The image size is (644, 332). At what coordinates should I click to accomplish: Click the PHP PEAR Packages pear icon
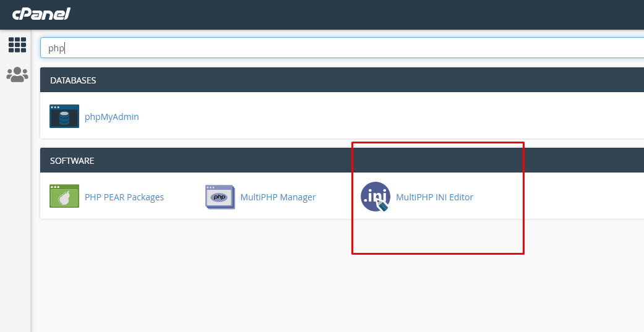tap(64, 196)
